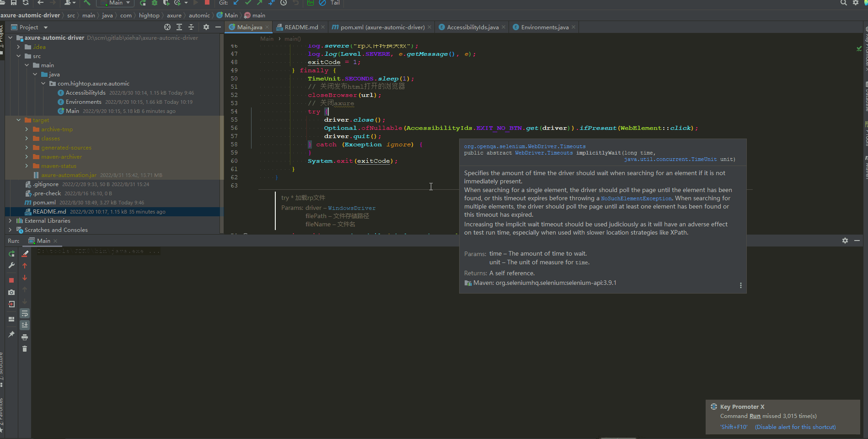Open run configuration wrench in the Run panel
The height and width of the screenshot is (439, 868).
(11, 266)
